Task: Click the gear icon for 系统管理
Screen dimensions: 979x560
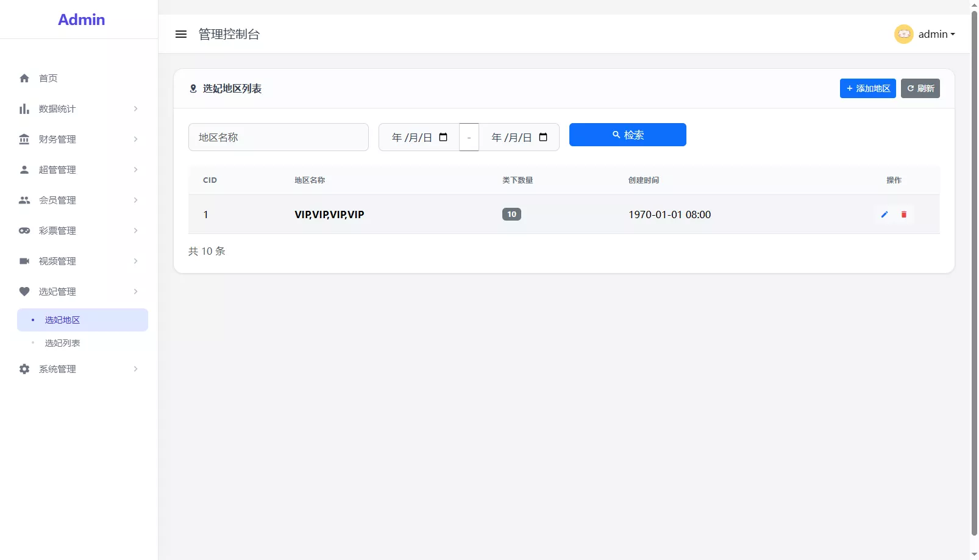Action: pyautogui.click(x=24, y=369)
